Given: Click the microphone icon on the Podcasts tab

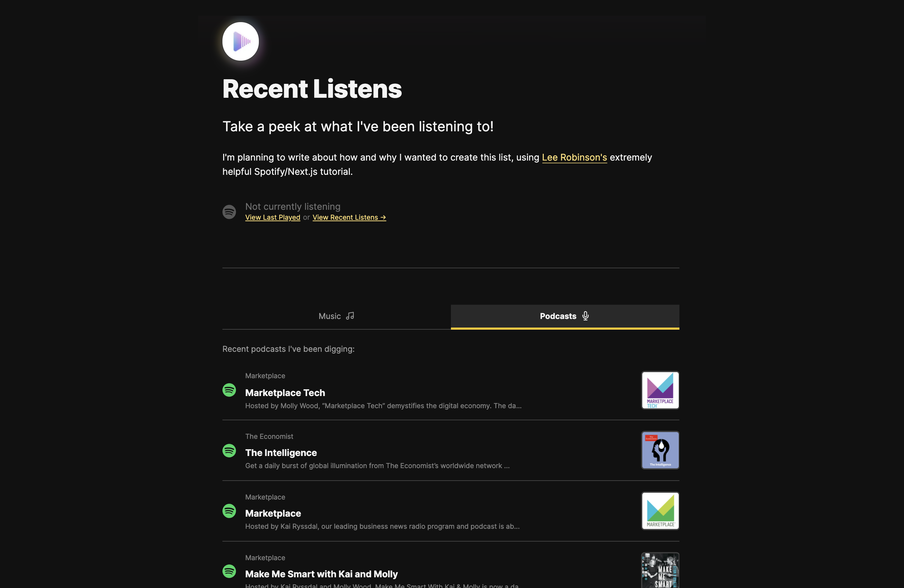Looking at the screenshot, I should 585,316.
